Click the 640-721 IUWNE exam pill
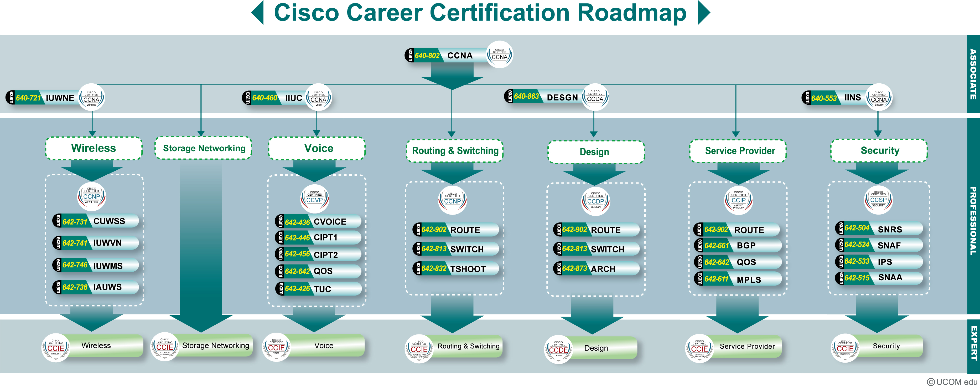 click(43, 98)
